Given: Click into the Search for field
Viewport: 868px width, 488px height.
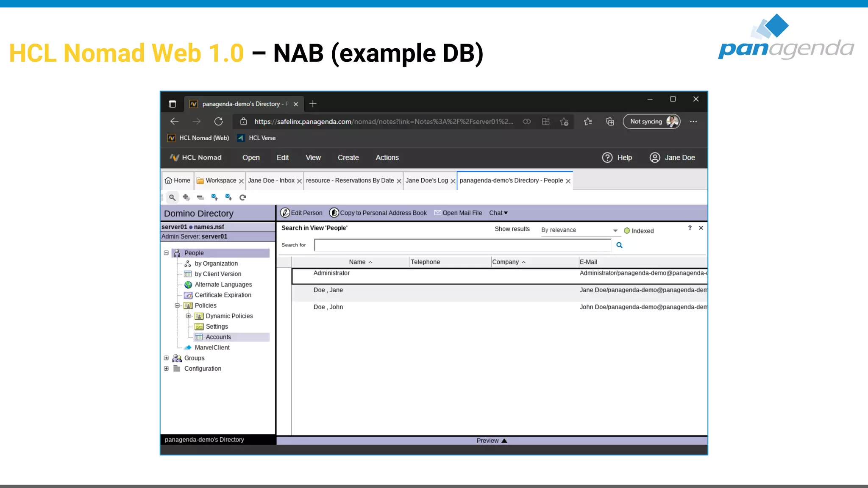Looking at the screenshot, I should (463, 245).
